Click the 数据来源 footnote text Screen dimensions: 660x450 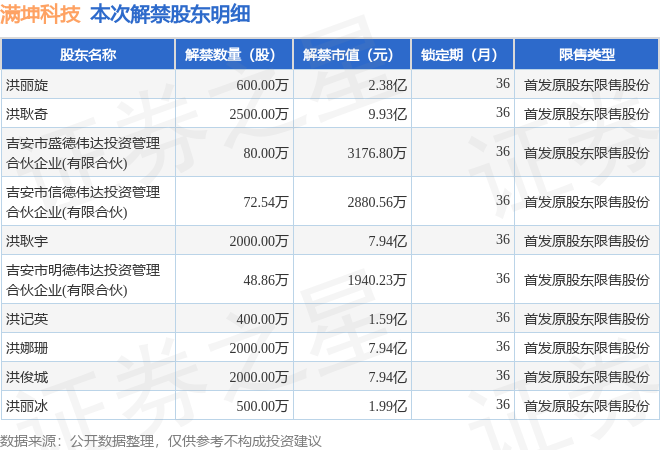click(x=160, y=441)
